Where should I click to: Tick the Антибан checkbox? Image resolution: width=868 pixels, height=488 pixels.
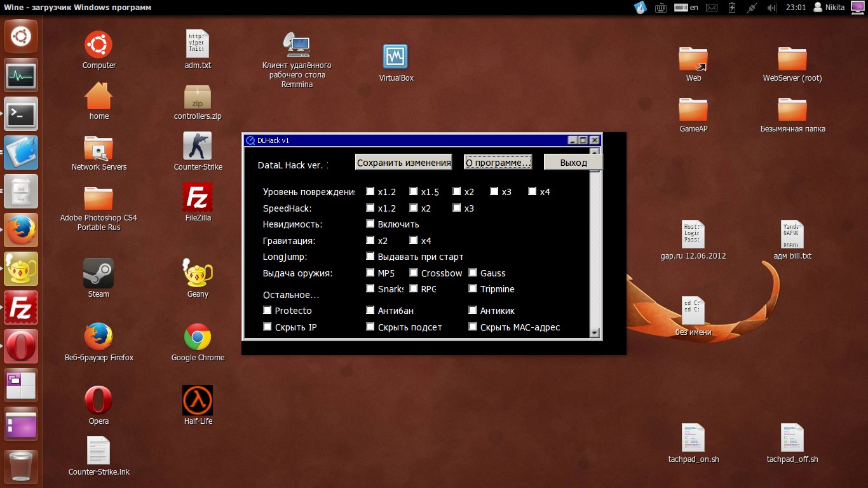click(x=370, y=310)
